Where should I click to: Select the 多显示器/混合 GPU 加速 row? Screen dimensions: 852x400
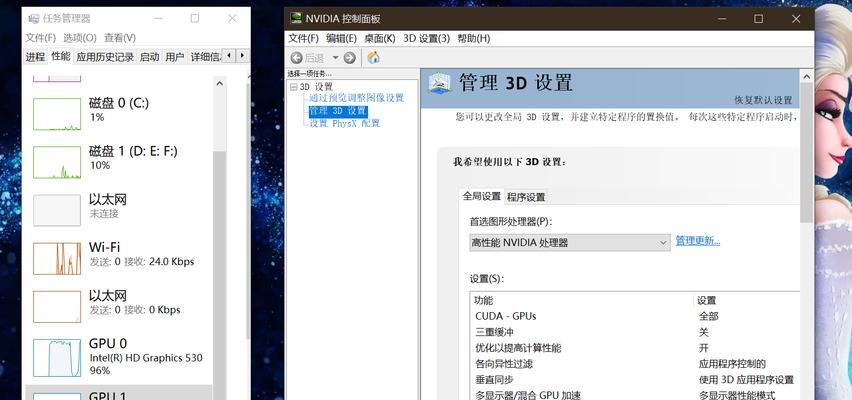point(636,395)
